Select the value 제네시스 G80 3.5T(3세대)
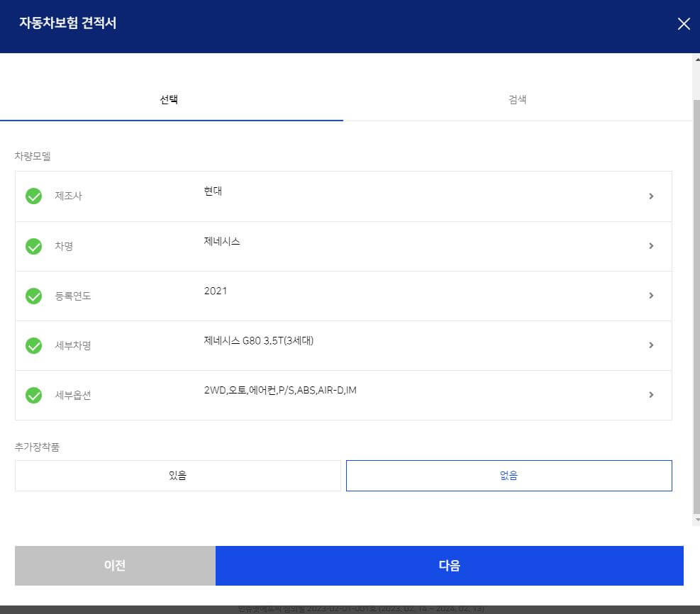The height and width of the screenshot is (614, 700). [258, 340]
